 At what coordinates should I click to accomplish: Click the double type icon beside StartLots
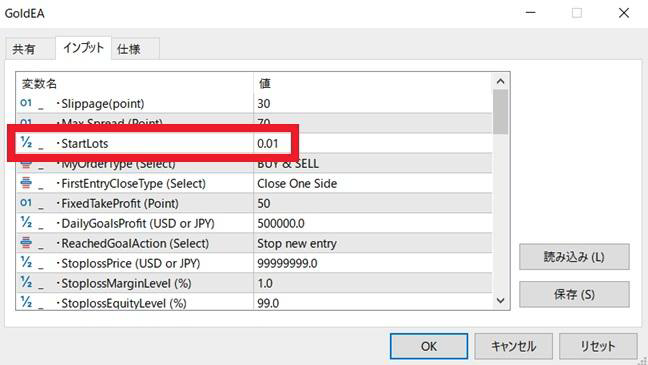pos(26,143)
